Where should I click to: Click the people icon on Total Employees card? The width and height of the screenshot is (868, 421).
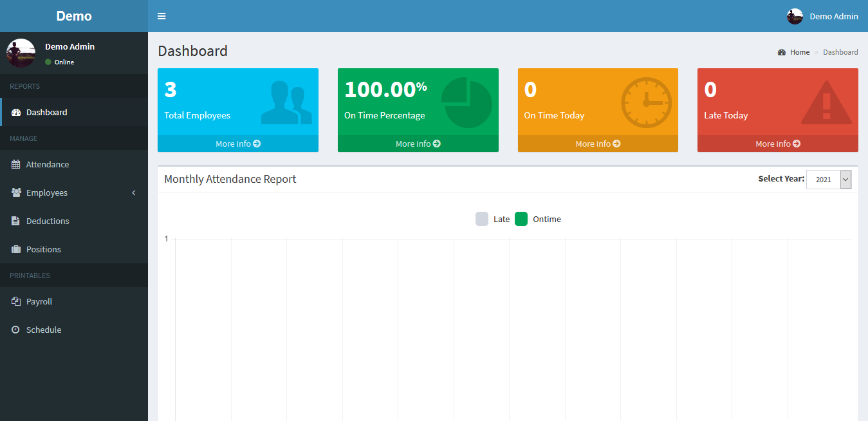[x=286, y=102]
